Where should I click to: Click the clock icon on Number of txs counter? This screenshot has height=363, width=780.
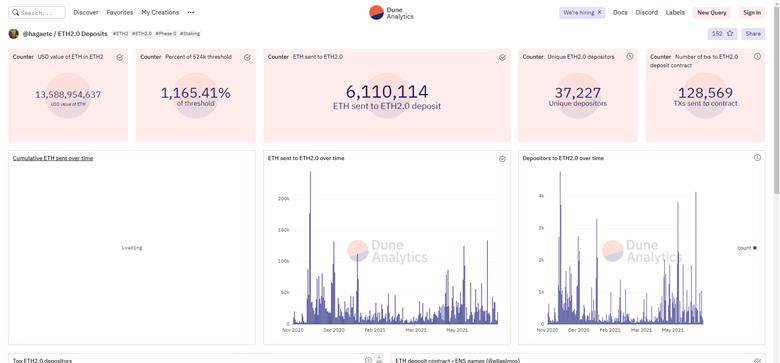tap(757, 57)
